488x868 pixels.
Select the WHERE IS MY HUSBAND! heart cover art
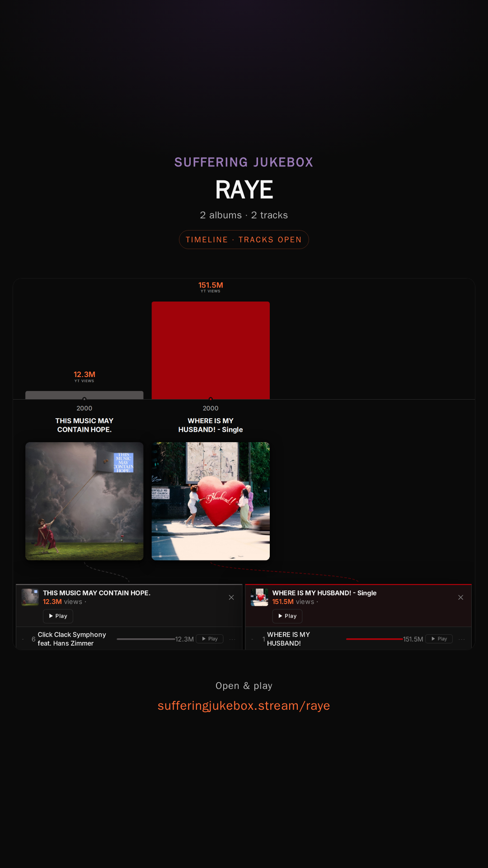coord(211,501)
